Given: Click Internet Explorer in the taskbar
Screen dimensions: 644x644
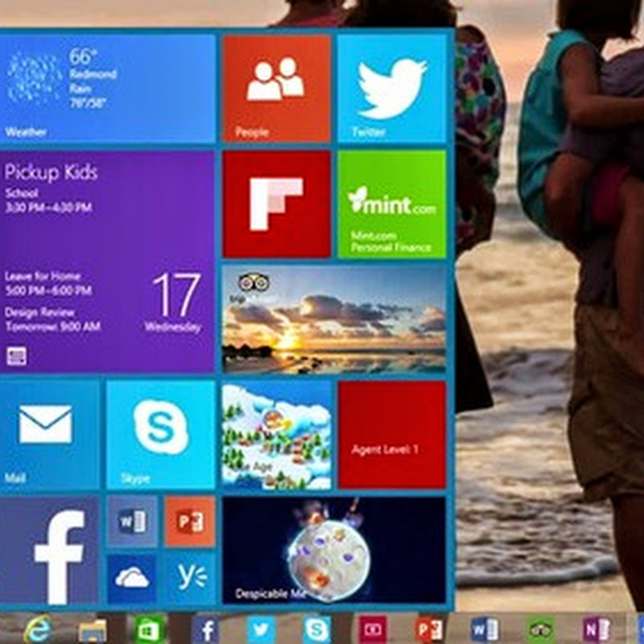Looking at the screenshot, I should coord(37,629).
